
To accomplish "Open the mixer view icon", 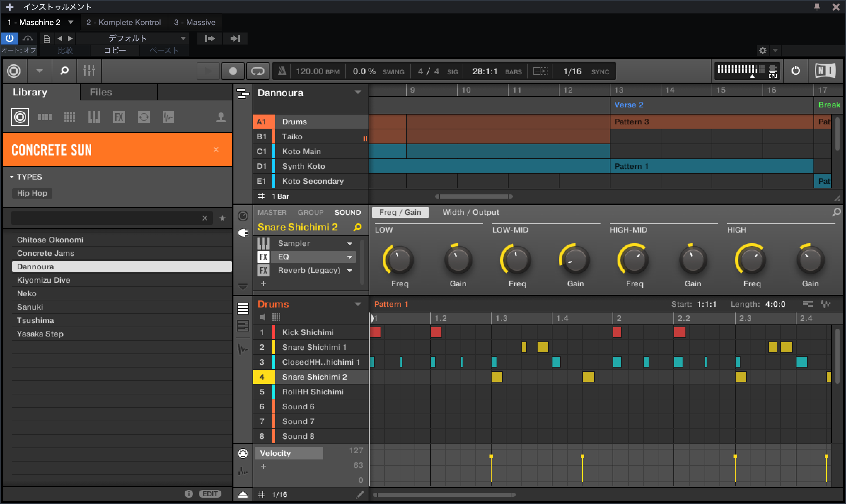I will (89, 71).
